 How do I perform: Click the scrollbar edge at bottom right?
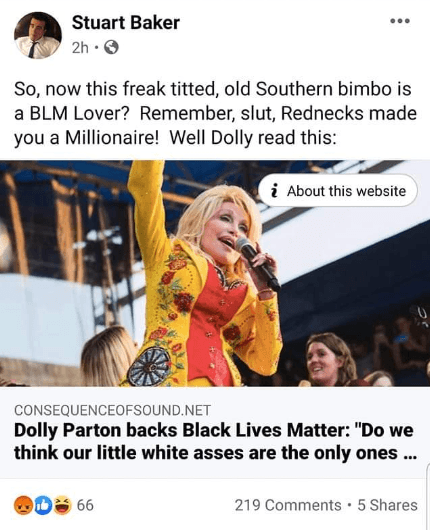point(428,497)
